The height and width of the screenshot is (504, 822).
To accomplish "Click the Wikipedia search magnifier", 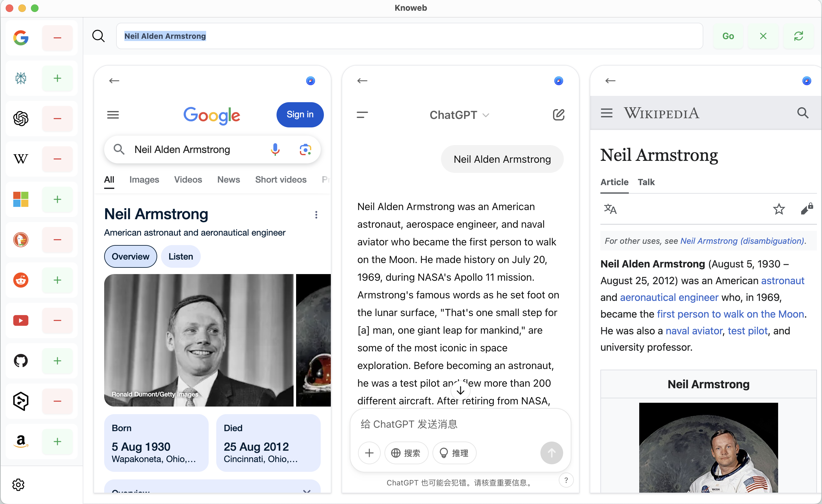I will coord(803,113).
